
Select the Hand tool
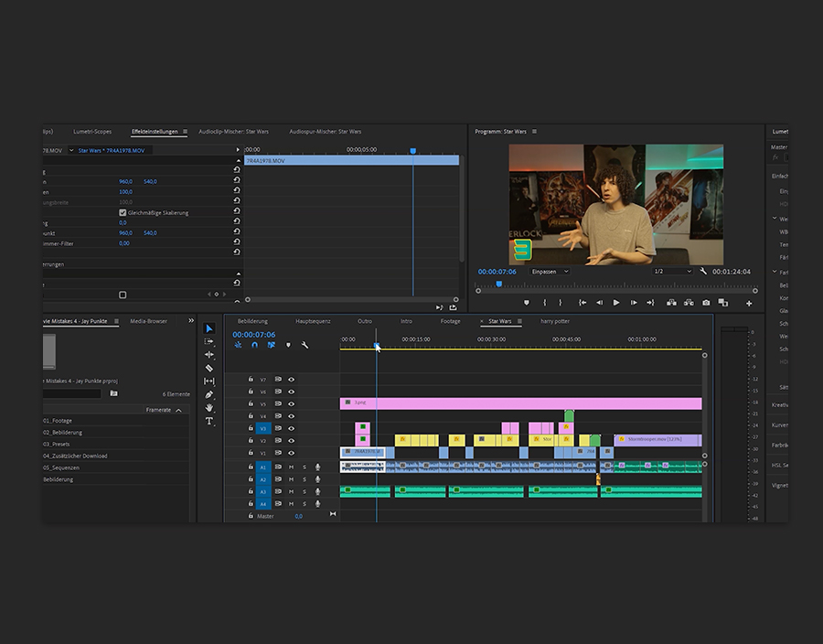(209, 407)
